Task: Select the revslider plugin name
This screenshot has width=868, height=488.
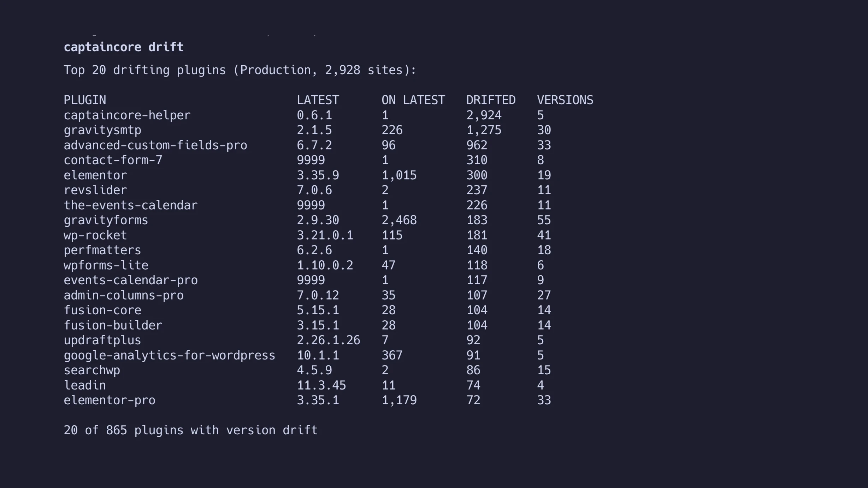Action: click(x=95, y=190)
